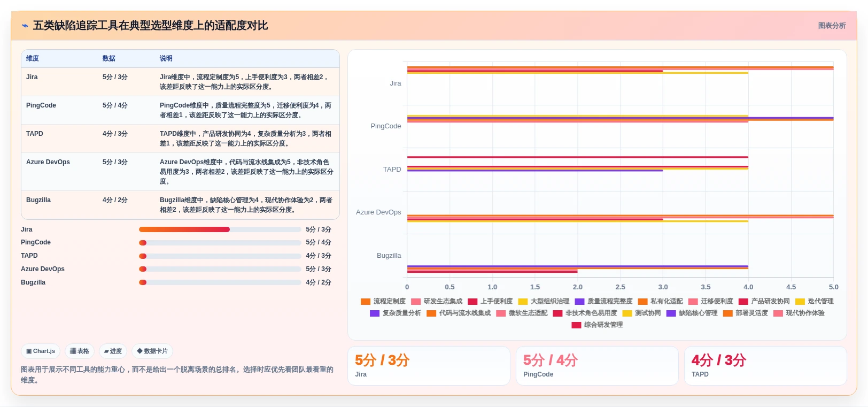
Task: Click the 说明 column header
Action: point(166,58)
